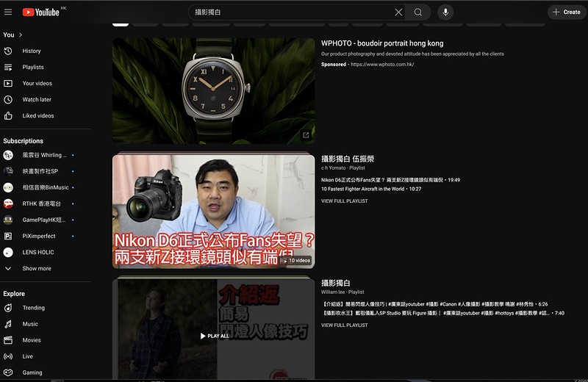Play 10 Fastest Fighter Aircraft in the World

pyautogui.click(x=371, y=189)
